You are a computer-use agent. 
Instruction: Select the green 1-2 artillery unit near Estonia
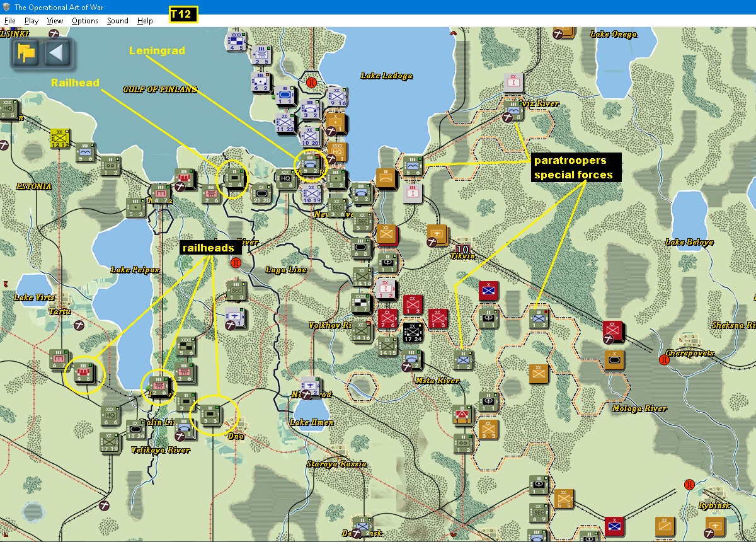110,166
